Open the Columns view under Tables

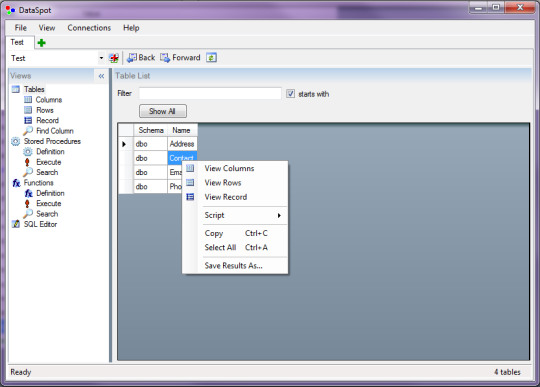coord(49,100)
